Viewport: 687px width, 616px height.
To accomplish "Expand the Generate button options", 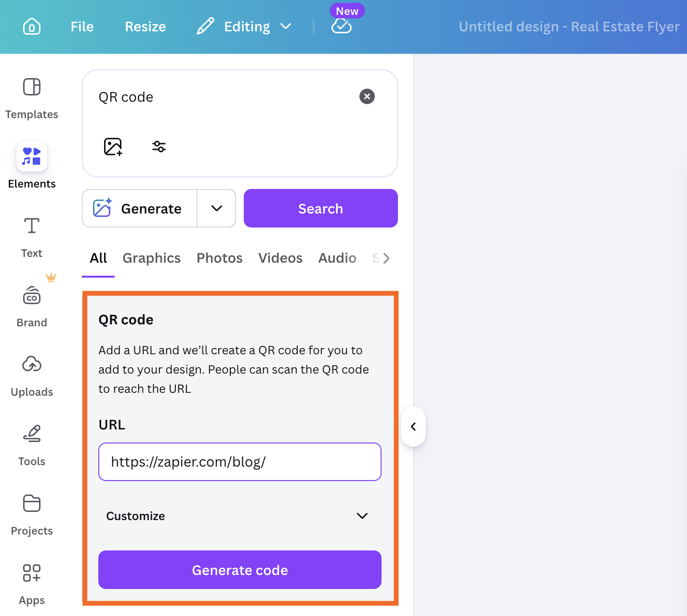I will click(x=216, y=208).
